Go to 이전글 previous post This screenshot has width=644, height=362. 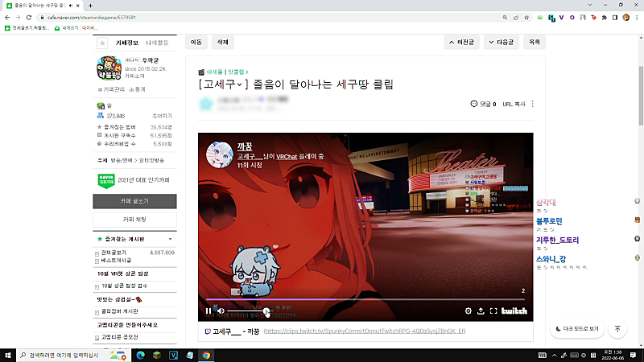[461, 43]
